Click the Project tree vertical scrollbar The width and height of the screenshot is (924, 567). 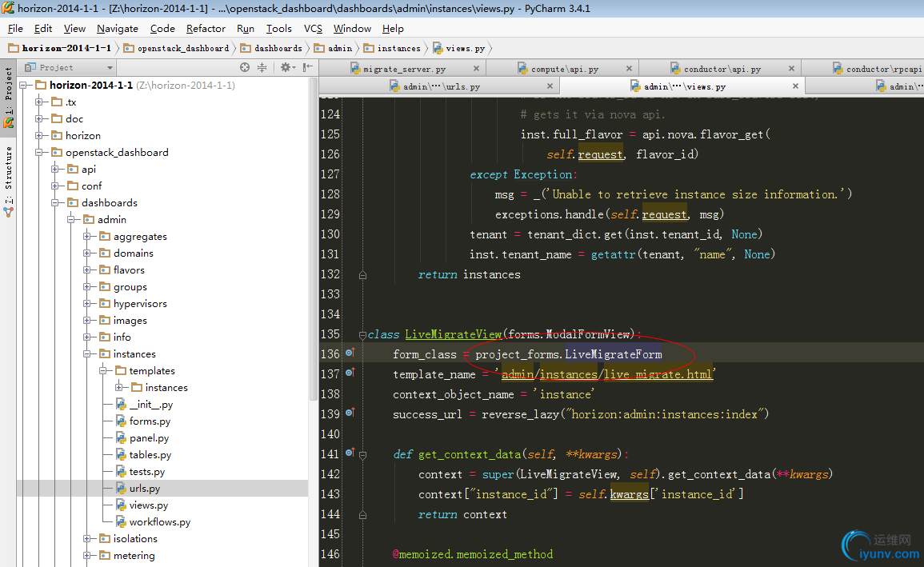[x=313, y=240]
